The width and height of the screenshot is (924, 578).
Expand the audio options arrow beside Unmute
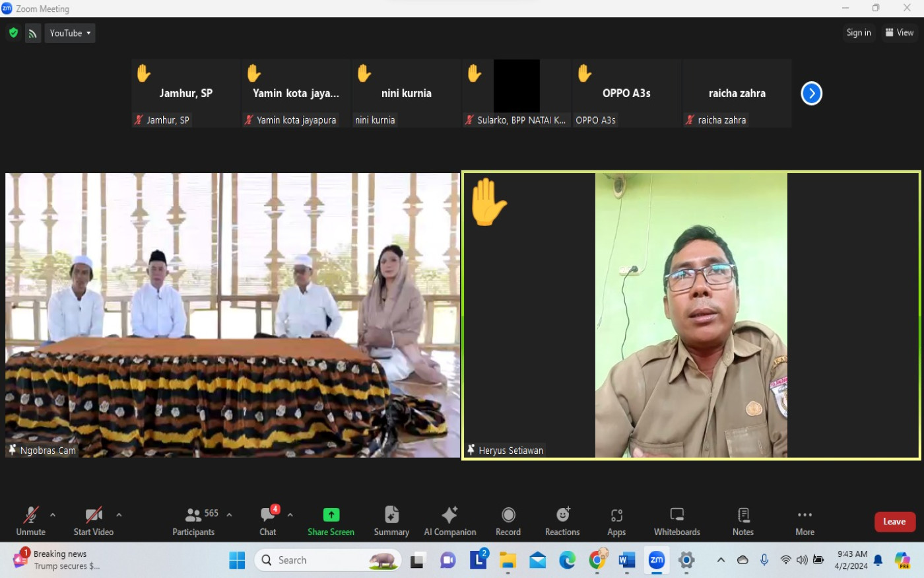click(53, 515)
